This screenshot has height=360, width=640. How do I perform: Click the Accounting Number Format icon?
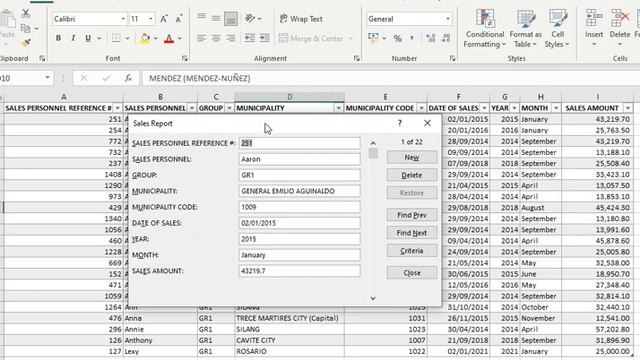[x=373, y=38]
